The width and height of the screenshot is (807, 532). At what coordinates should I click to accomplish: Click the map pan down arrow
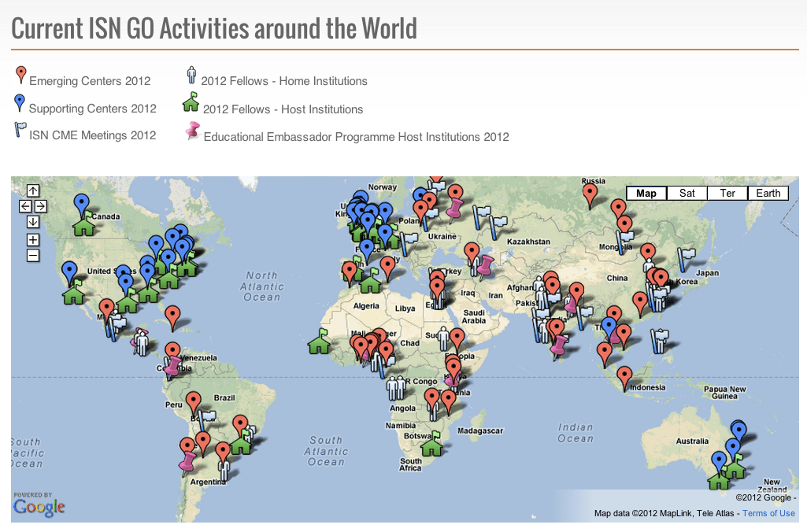pos(33,221)
